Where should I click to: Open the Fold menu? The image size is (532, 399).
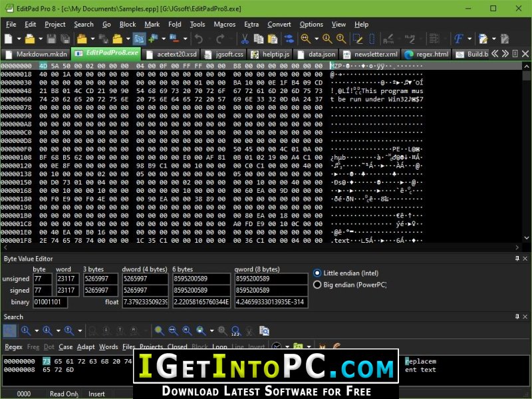[174, 25]
